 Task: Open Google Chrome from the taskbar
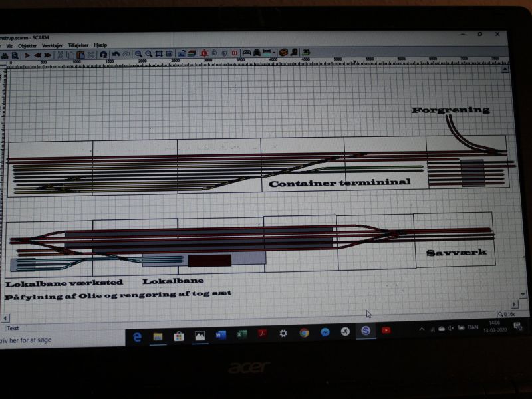[x=304, y=332]
